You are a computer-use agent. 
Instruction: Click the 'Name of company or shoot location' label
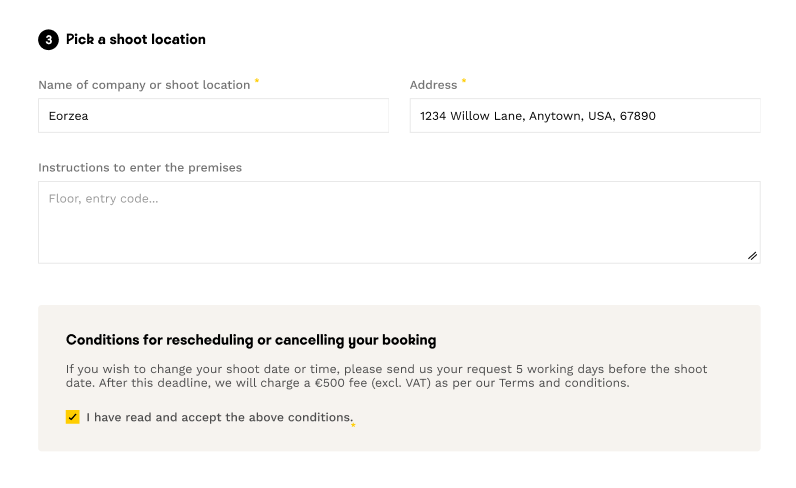pos(144,85)
